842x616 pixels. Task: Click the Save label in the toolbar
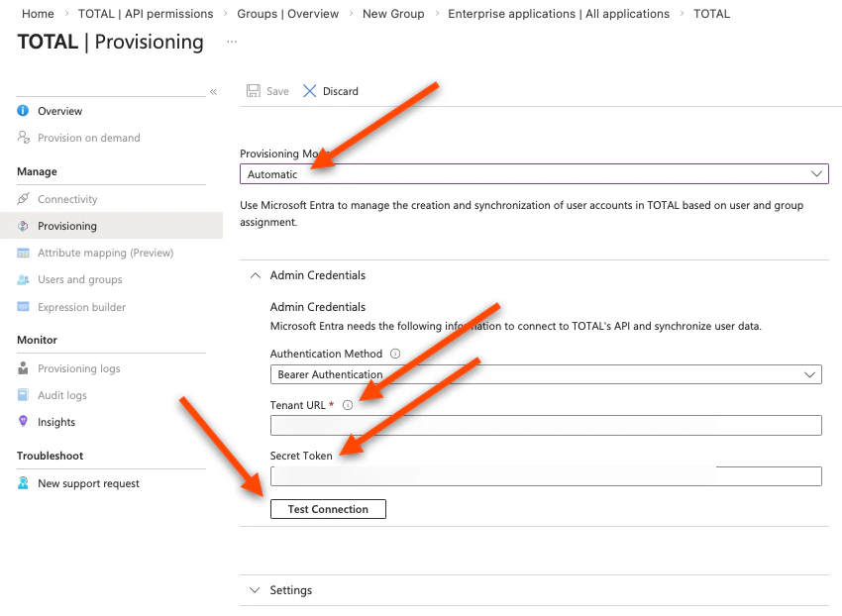click(x=277, y=91)
